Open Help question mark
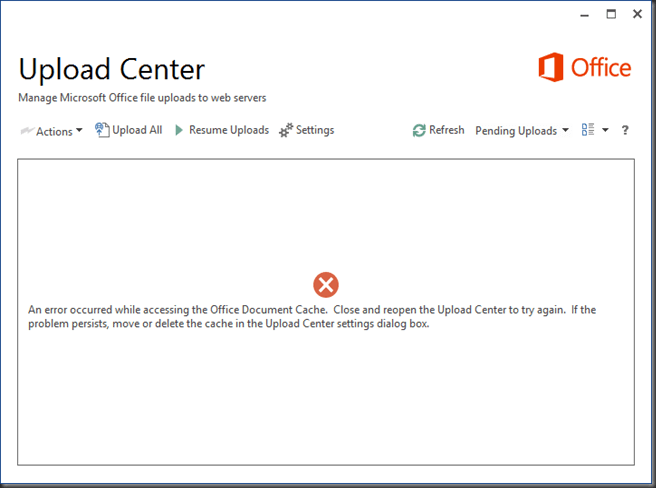The width and height of the screenshot is (656, 488). click(x=625, y=131)
